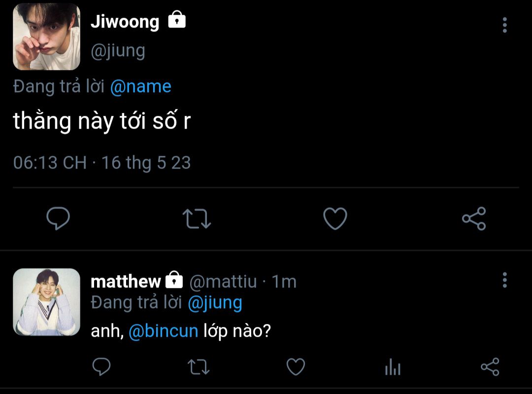Open the @name mention link
This screenshot has height=394, width=532.
[141, 87]
